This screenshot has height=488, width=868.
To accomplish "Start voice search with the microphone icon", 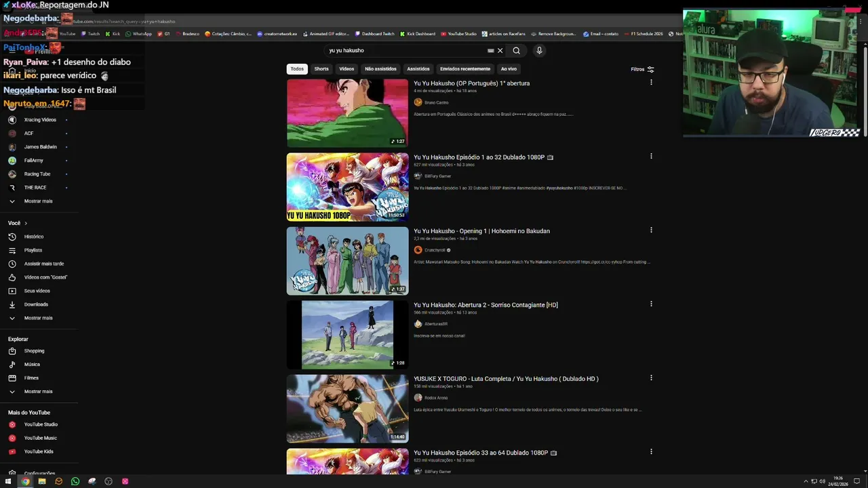I will [539, 50].
